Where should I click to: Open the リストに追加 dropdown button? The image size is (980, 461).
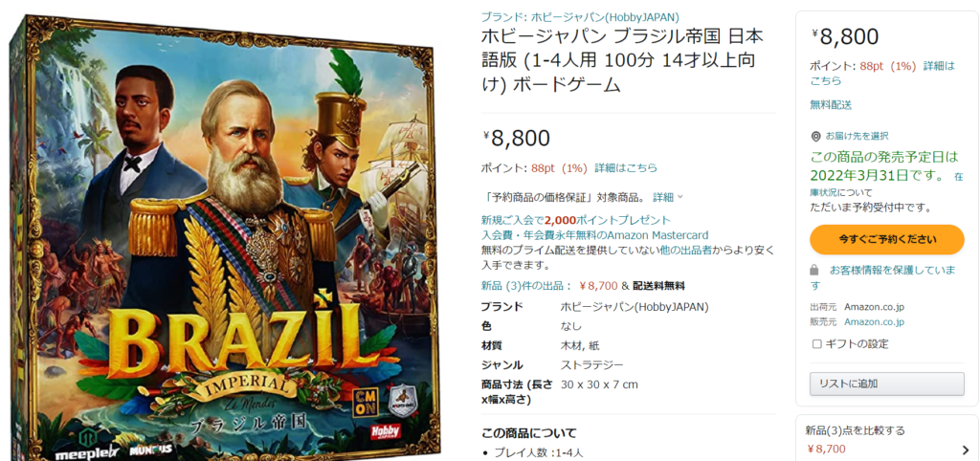click(x=887, y=384)
